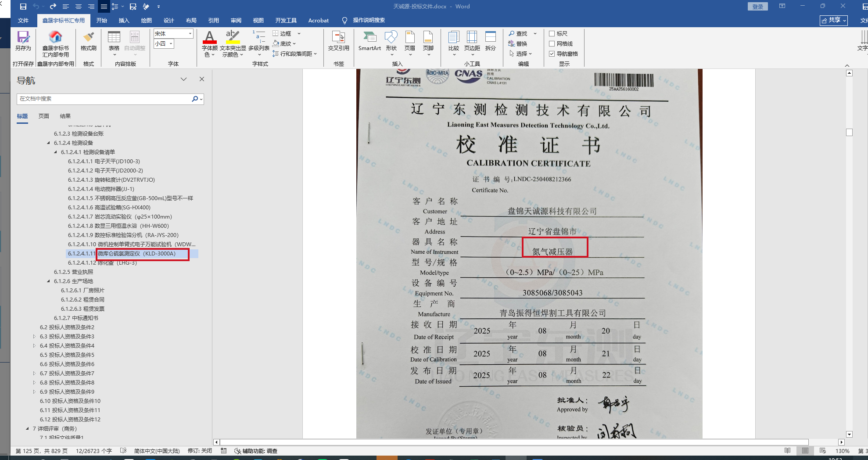868x460 pixels.
Task: Switch to the 开始 home tab
Action: (102, 20)
